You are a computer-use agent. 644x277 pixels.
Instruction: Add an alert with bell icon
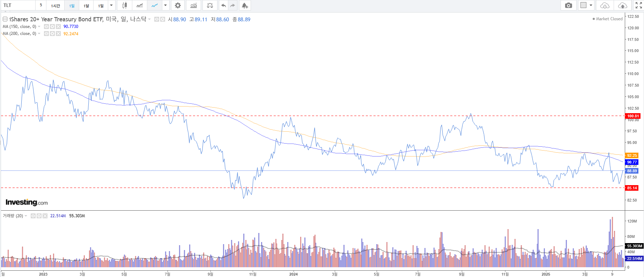click(245, 5)
